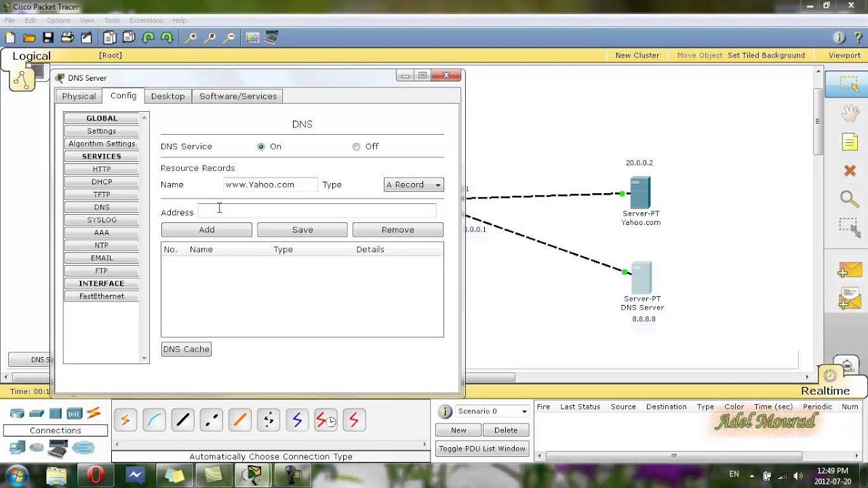This screenshot has width=868, height=488.
Task: Pick the copper cross-over dashed cable
Action: click(211, 421)
